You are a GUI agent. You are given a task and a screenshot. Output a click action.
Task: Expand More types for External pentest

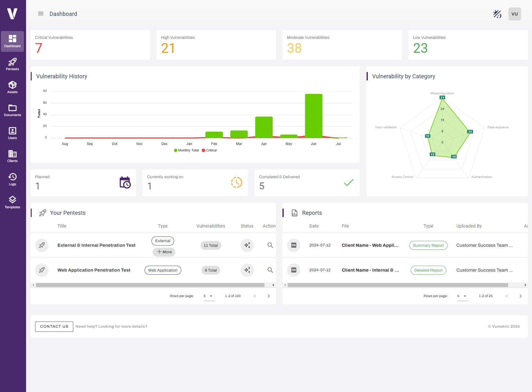point(164,252)
